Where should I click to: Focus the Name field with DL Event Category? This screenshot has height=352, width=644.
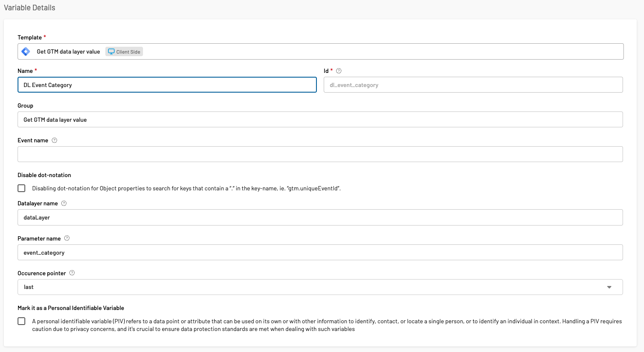(x=167, y=85)
